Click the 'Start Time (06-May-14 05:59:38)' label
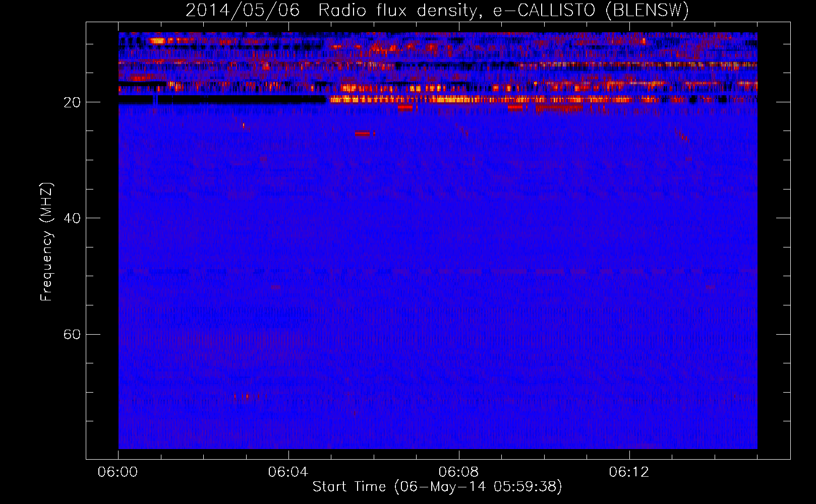Image resolution: width=816 pixels, height=504 pixels. [x=437, y=487]
